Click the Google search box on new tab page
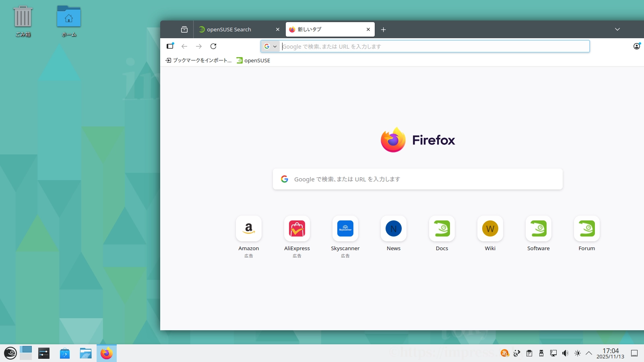 coord(417,179)
